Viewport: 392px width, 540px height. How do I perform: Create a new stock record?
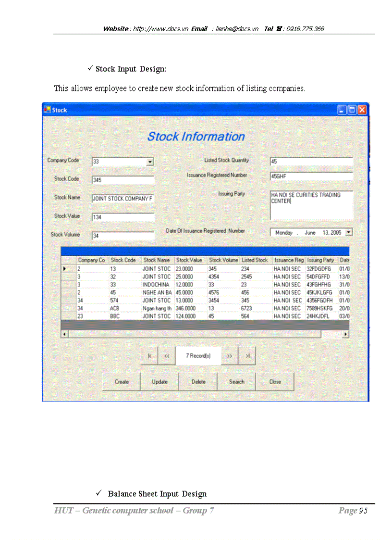coord(121,381)
